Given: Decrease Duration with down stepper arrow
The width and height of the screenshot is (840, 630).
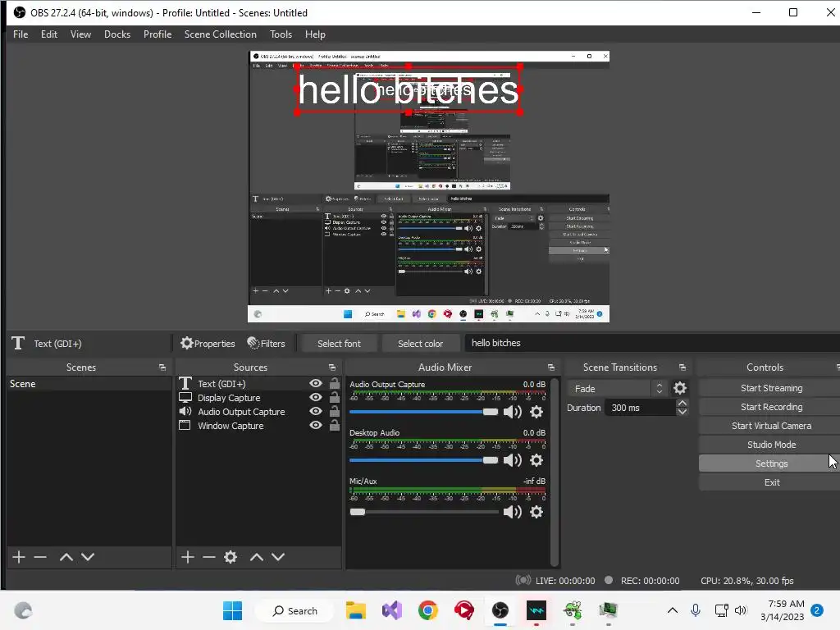Looking at the screenshot, I should (x=682, y=412).
